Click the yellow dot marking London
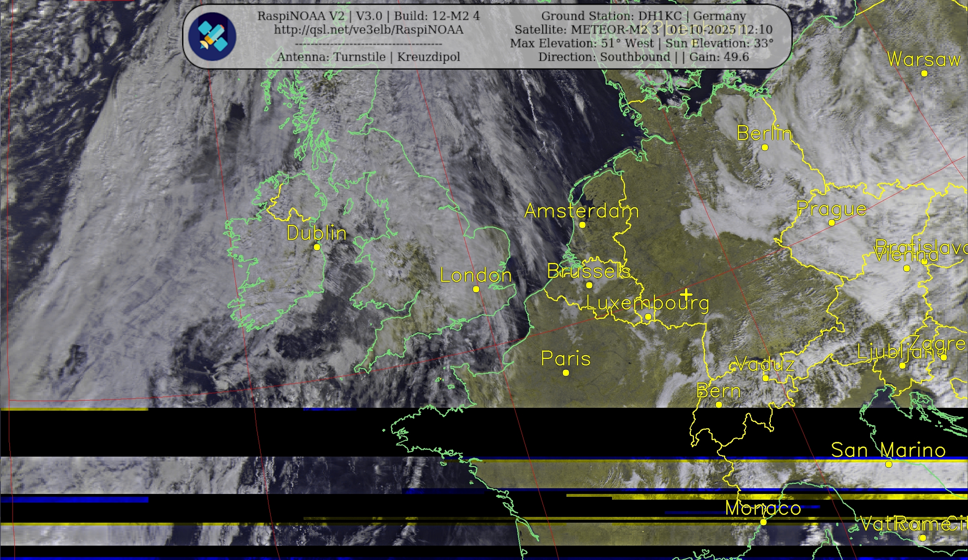The image size is (968, 560). point(476,289)
